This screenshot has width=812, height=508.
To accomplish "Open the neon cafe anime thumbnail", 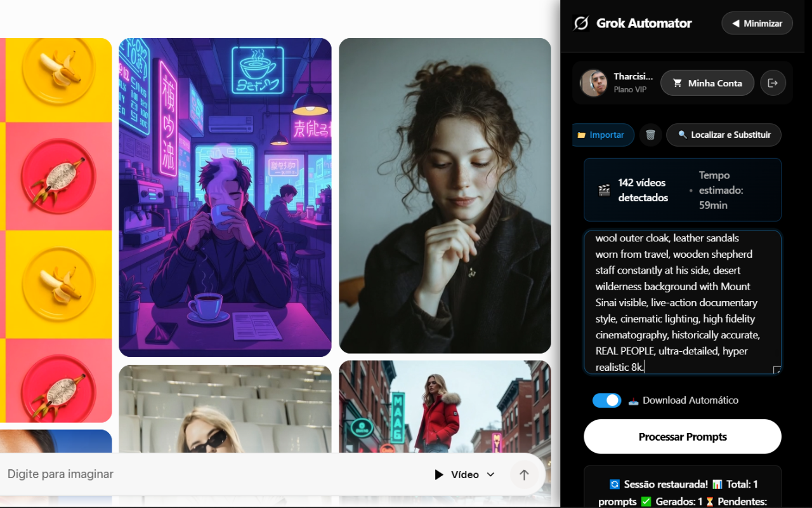I will [225, 197].
